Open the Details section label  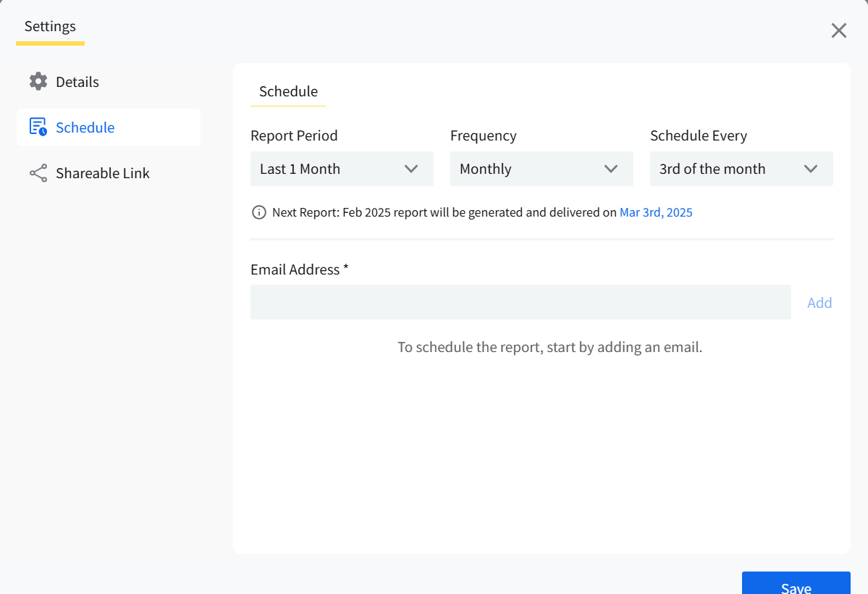click(77, 82)
